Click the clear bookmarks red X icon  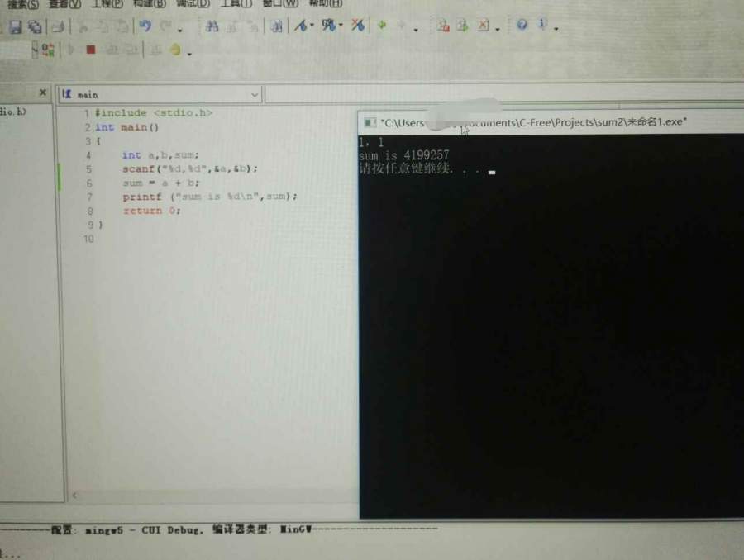tap(358, 25)
